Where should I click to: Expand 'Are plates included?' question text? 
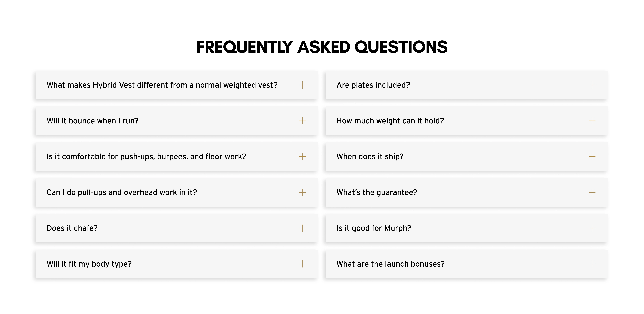(x=373, y=85)
